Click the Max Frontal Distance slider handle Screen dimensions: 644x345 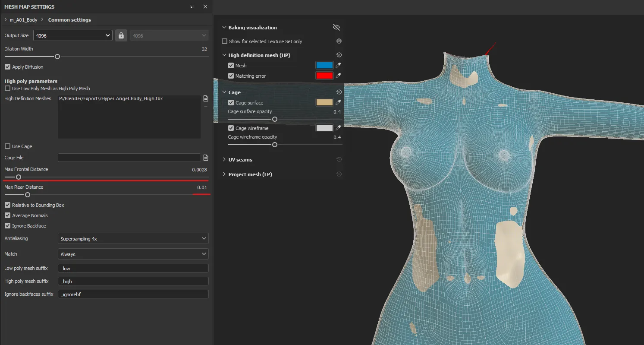pyautogui.click(x=18, y=177)
